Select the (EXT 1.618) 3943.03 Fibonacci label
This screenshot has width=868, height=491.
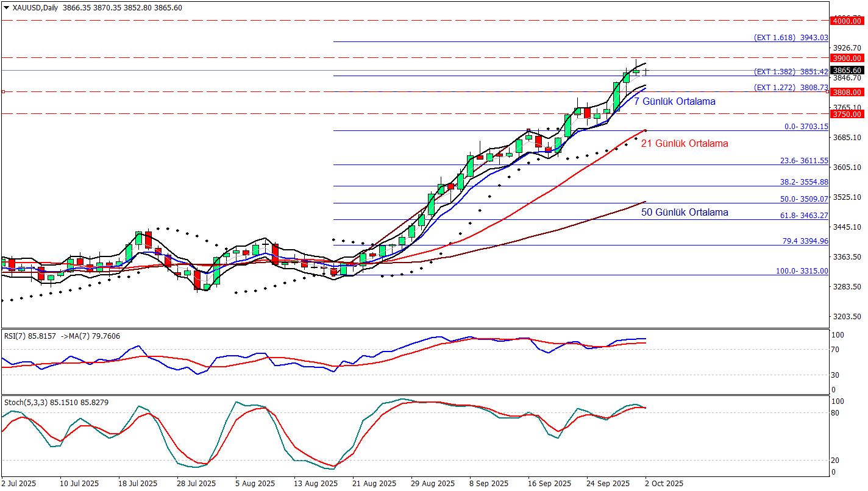(791, 37)
